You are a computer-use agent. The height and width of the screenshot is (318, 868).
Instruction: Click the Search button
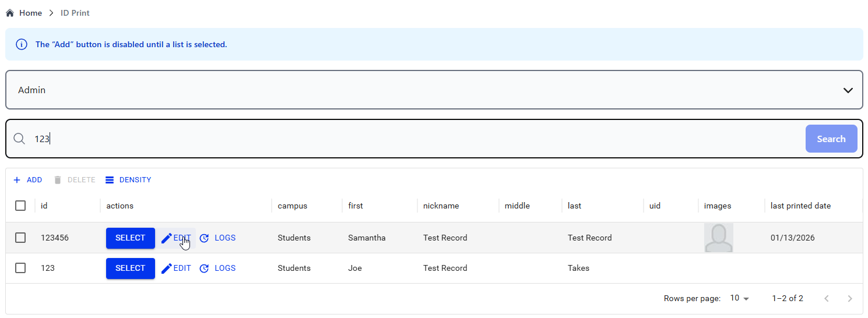tap(831, 139)
